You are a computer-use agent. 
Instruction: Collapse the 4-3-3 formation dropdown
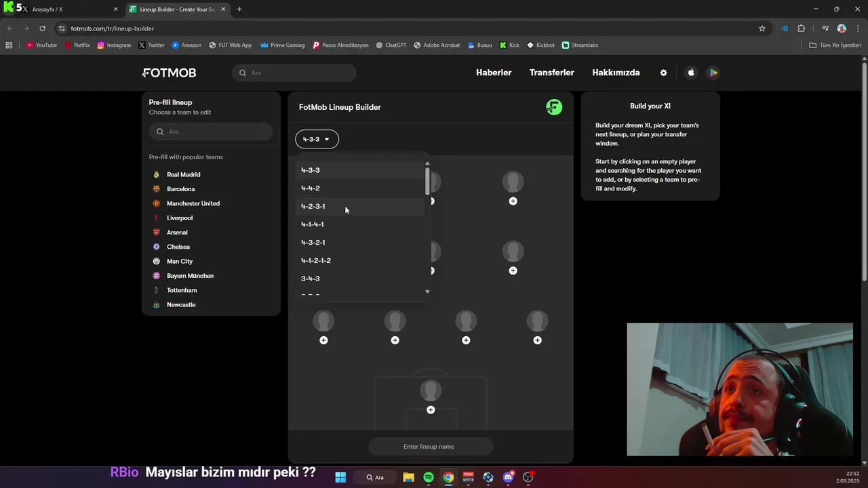[317, 139]
